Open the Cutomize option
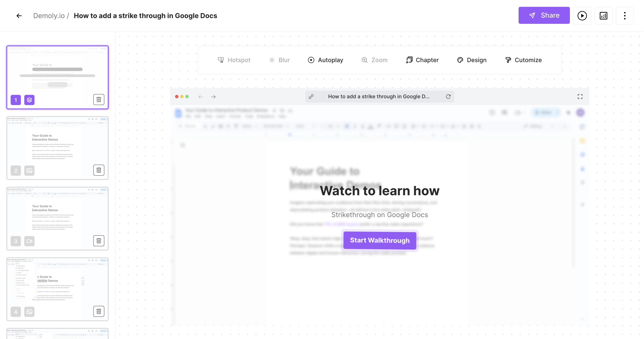 pyautogui.click(x=523, y=60)
